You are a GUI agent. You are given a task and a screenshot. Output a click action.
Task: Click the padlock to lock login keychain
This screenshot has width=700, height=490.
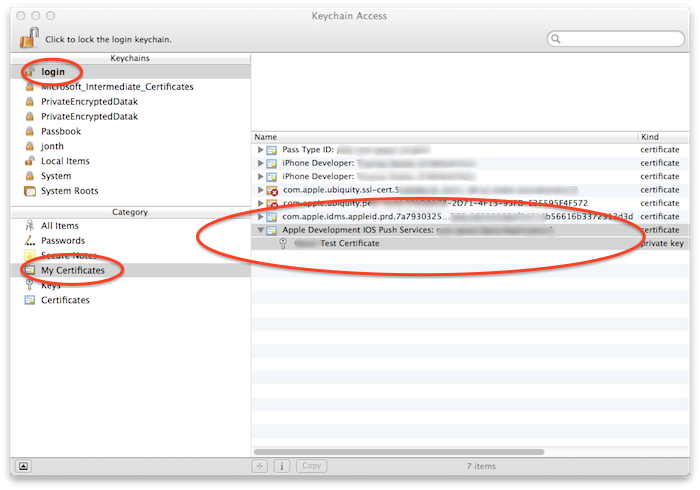[x=29, y=37]
